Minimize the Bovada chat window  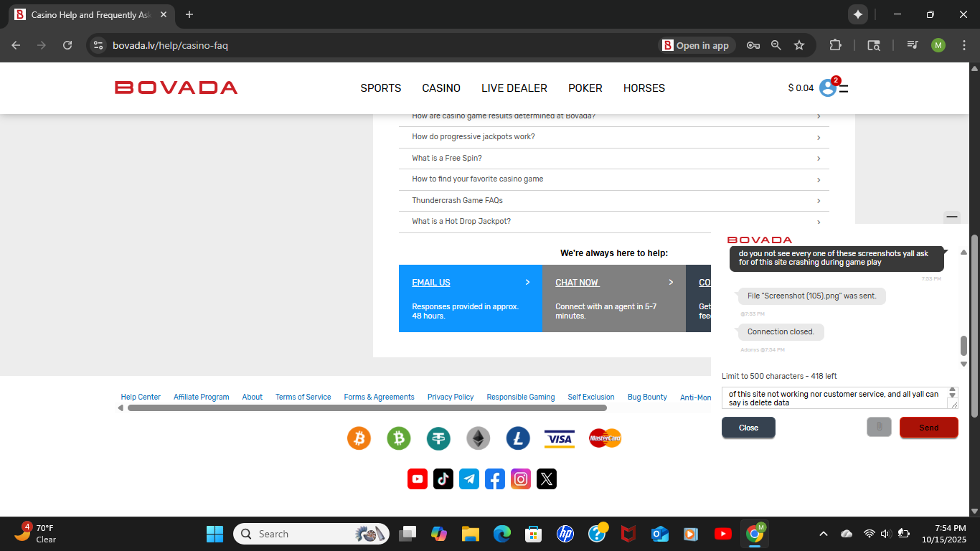tap(952, 217)
